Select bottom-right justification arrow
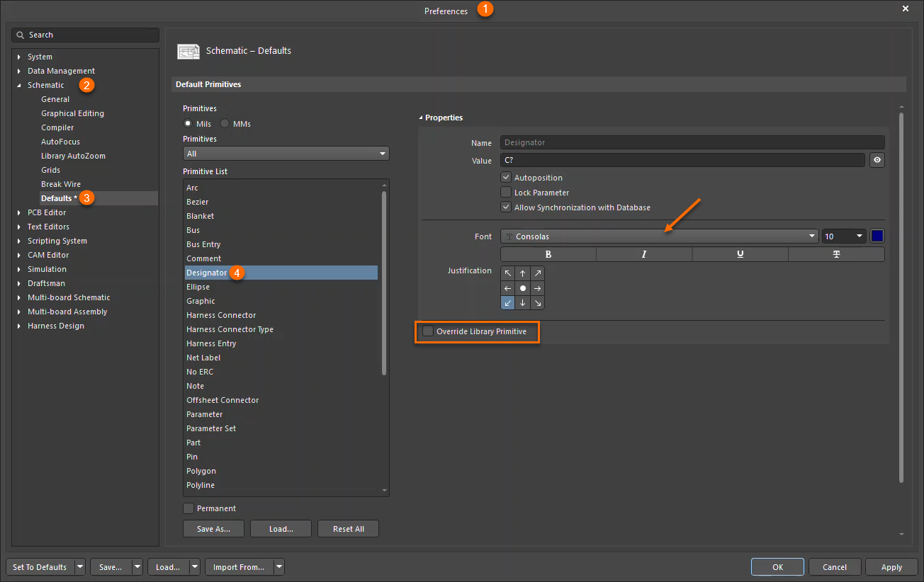The image size is (924, 582). tap(538, 303)
